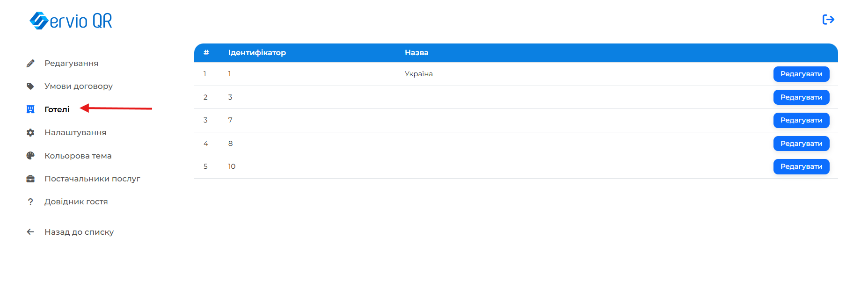This screenshot has width=868, height=303.
Task: Click the gear icon for Налаштування
Action: pyautogui.click(x=30, y=133)
